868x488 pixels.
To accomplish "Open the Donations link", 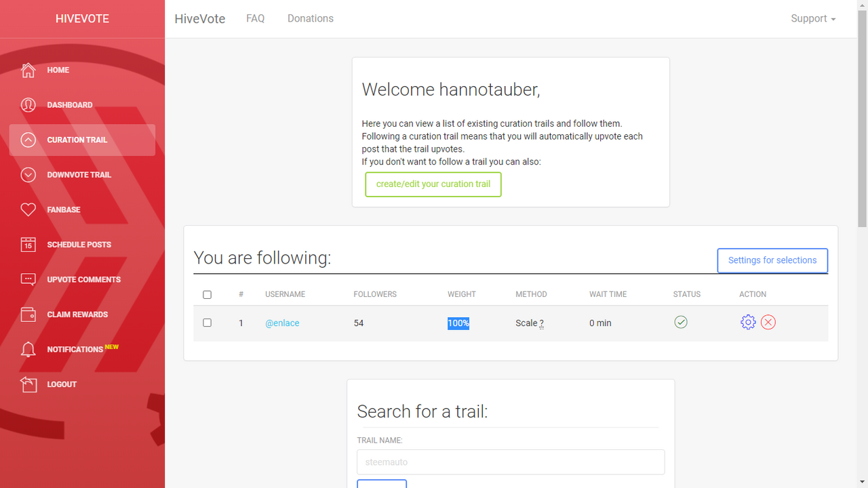I will pos(311,18).
